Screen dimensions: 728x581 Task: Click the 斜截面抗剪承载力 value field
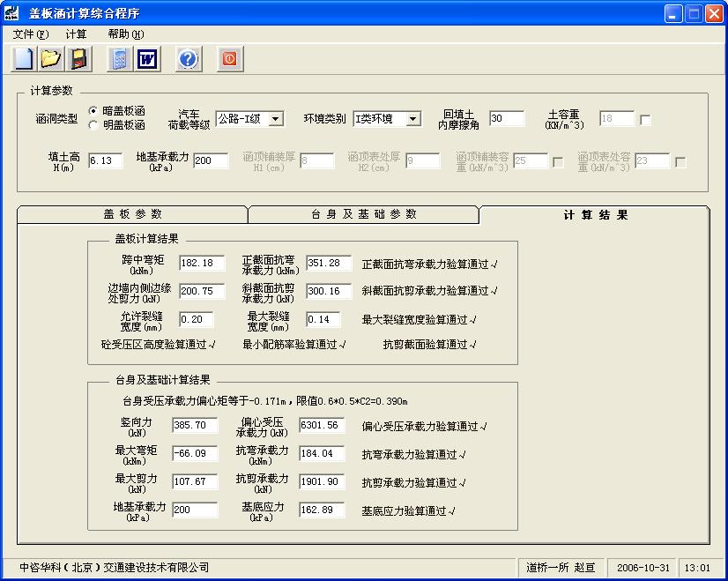pyautogui.click(x=329, y=291)
